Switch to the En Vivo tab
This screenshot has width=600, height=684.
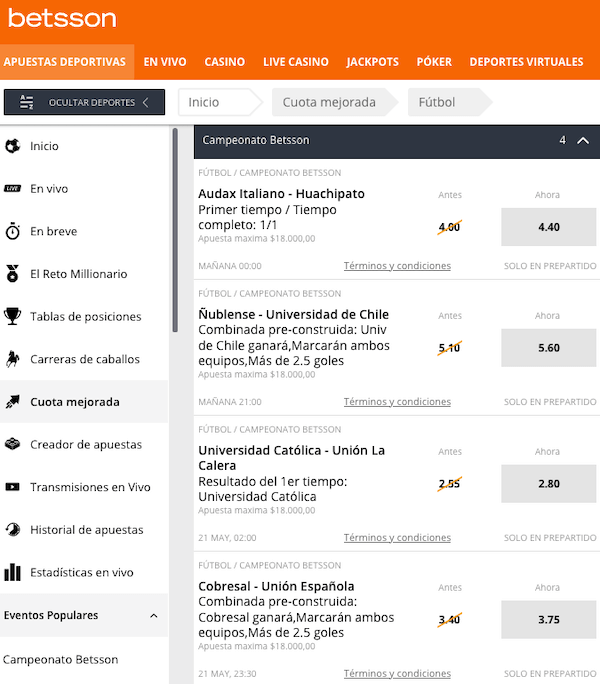[x=165, y=62]
